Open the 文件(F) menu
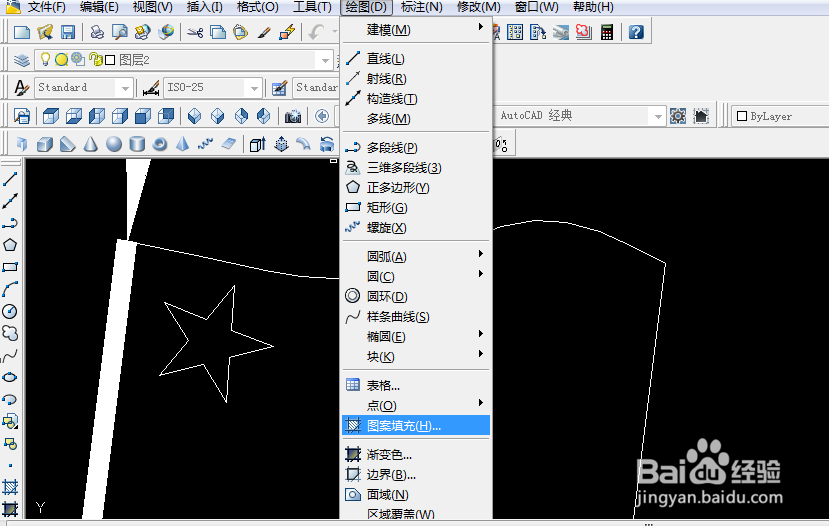The width and height of the screenshot is (829, 526). 47,7
